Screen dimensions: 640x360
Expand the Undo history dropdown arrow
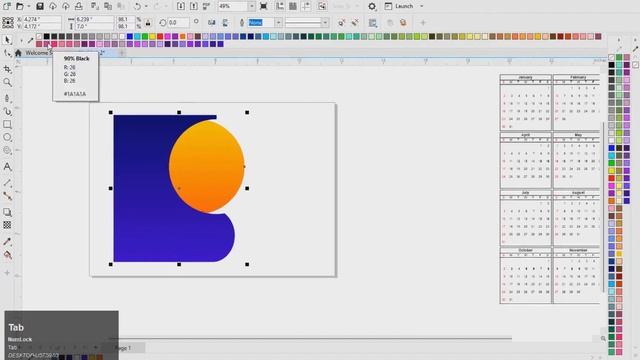coord(146,6)
